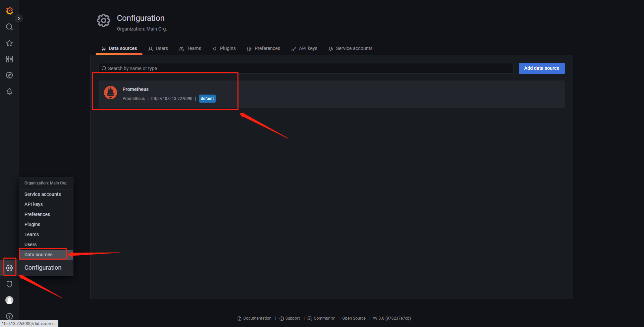
Task: Click the Configuration heading in flyout menu
Action: click(x=43, y=268)
